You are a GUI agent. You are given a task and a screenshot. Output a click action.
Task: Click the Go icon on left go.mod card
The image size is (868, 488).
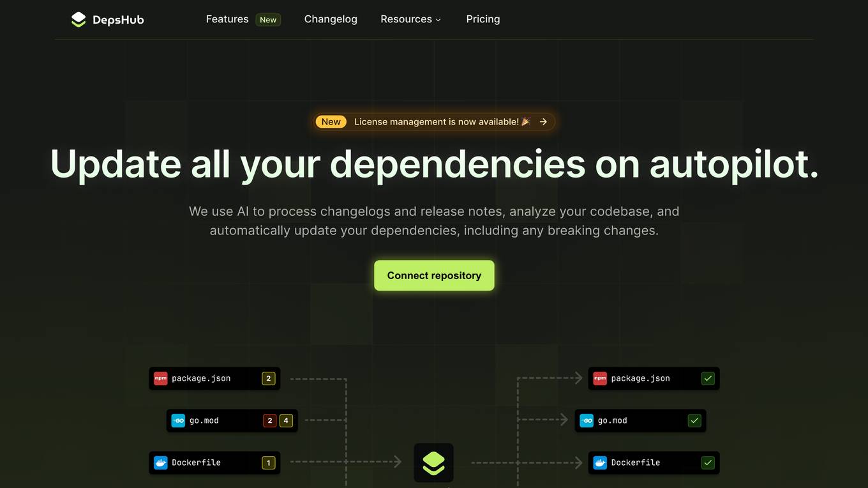tap(178, 420)
